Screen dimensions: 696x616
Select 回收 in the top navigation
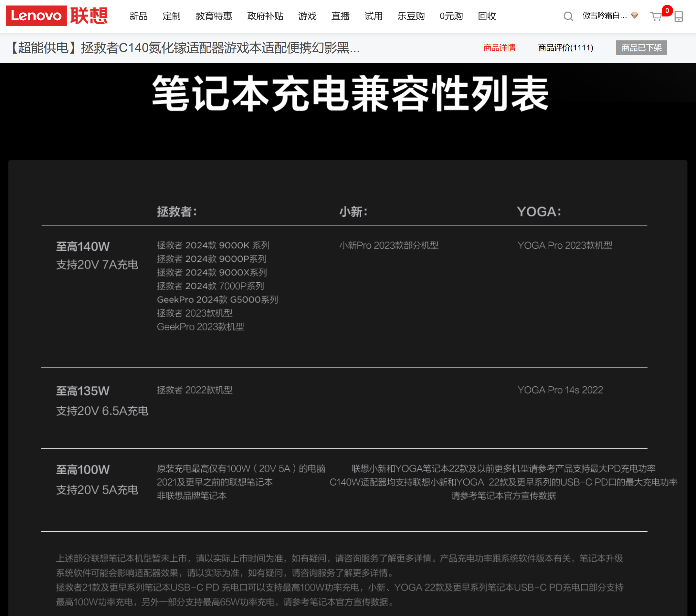pyautogui.click(x=487, y=16)
